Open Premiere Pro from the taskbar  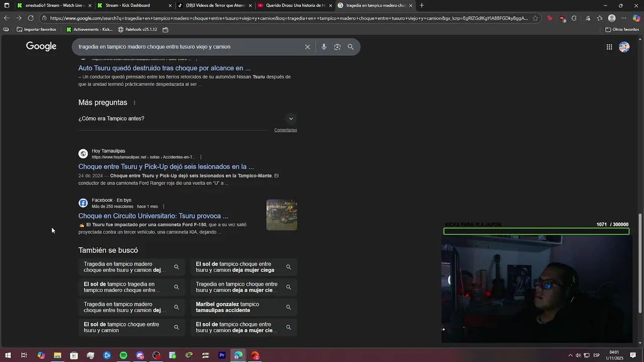tap(222, 355)
